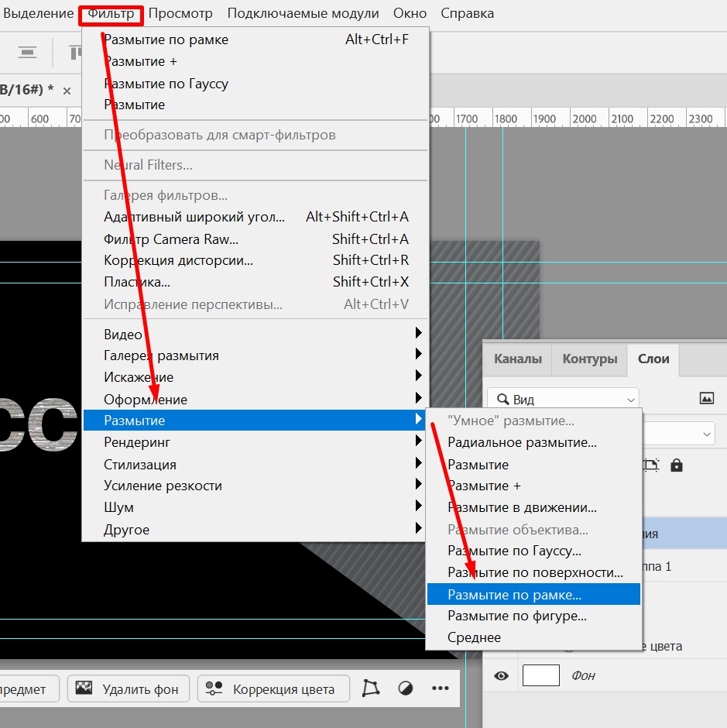The image size is (727, 728).
Task: Click the half-filled circle adjustment icon
Action: click(x=406, y=689)
